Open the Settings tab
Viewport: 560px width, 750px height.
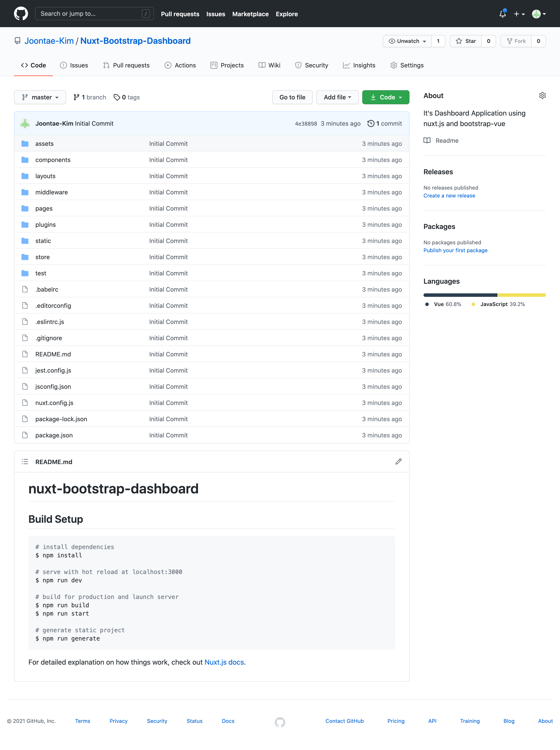pos(407,65)
